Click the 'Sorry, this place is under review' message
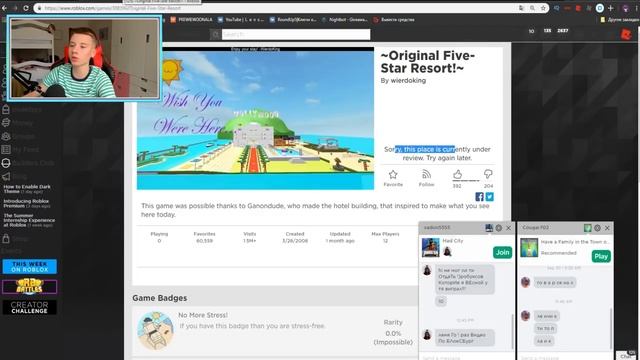The height and width of the screenshot is (360, 640). tap(437, 153)
